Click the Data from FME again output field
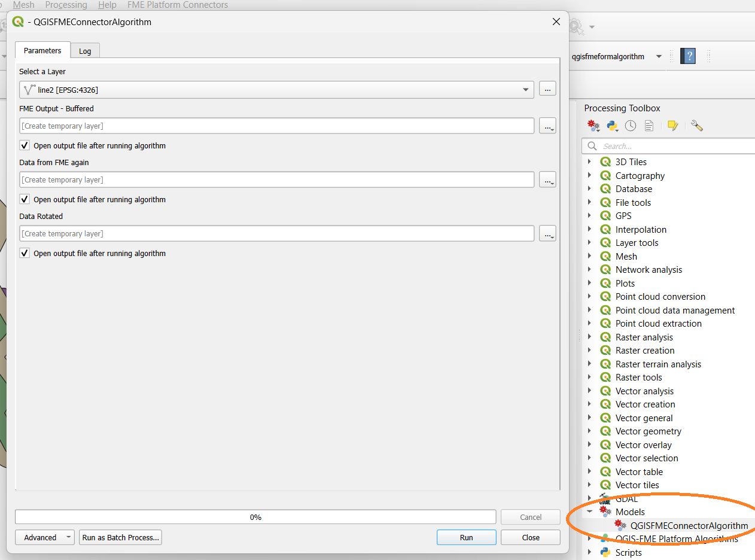Viewport: 755px width, 560px height. [276, 179]
